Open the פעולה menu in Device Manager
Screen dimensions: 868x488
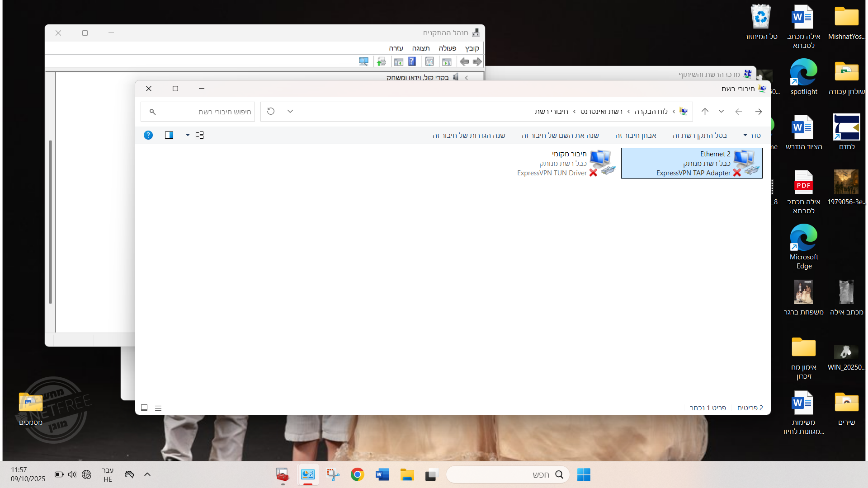point(447,48)
